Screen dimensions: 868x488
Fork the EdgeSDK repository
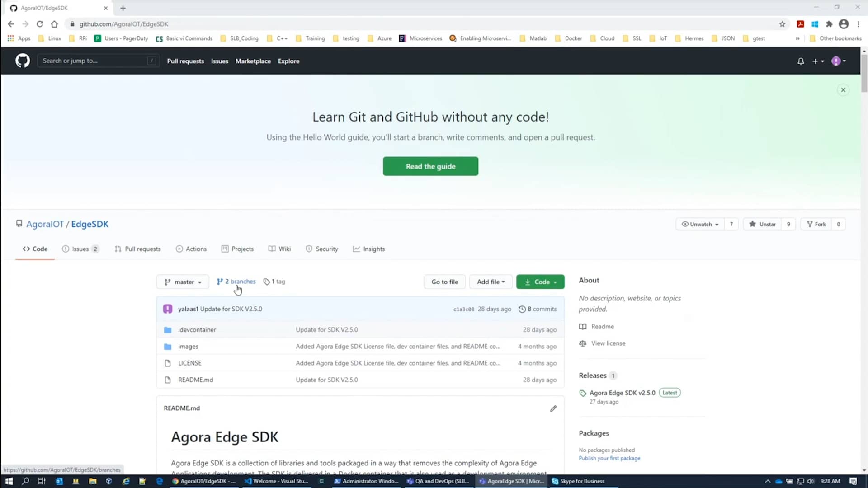tap(816, 224)
